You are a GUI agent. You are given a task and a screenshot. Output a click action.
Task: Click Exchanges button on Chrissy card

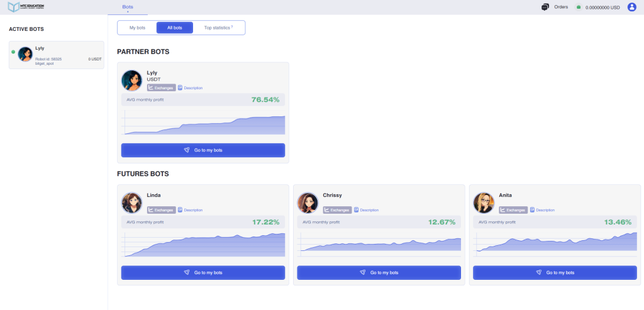pos(337,210)
